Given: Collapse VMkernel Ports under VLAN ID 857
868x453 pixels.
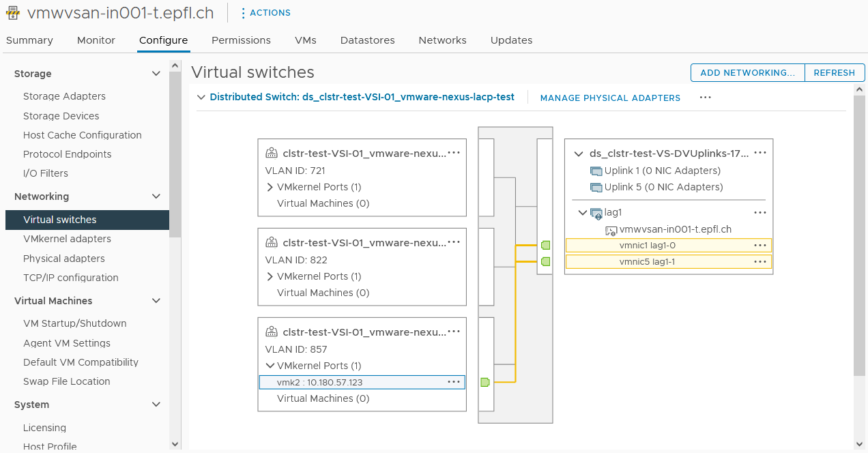Looking at the screenshot, I should 270,366.
